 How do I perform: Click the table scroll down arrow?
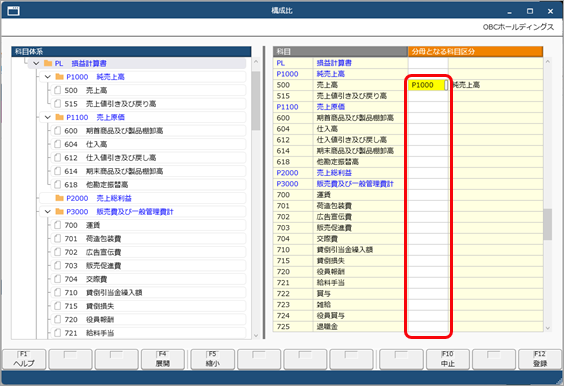tap(547, 328)
